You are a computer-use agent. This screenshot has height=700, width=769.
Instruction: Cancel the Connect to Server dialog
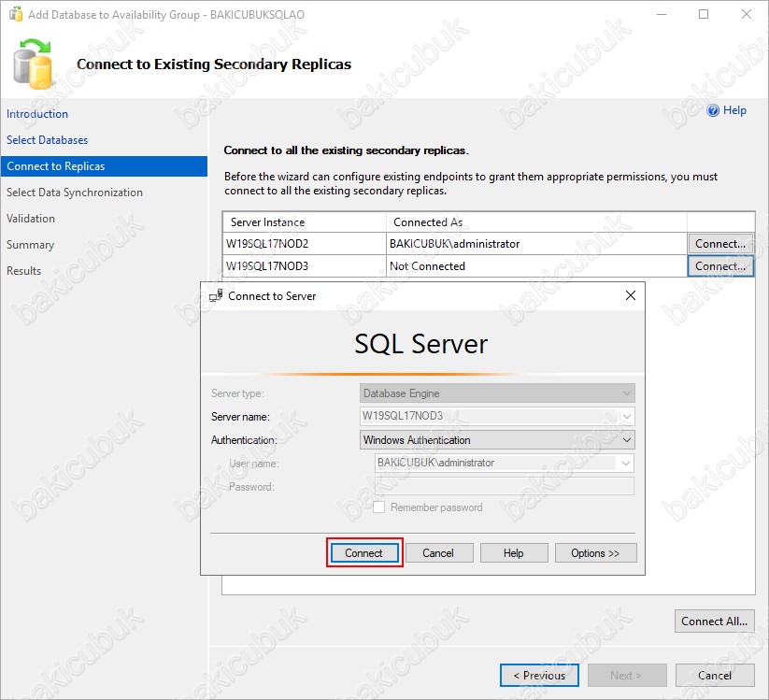click(x=439, y=553)
